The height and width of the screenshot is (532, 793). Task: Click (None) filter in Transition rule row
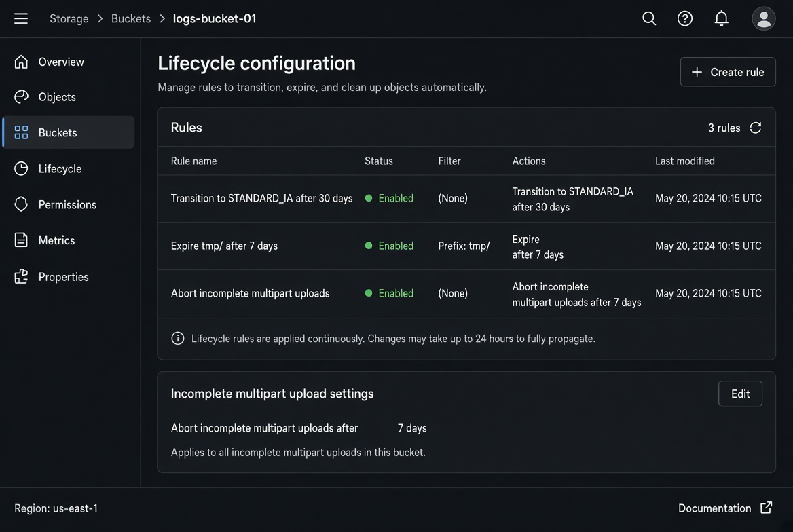coord(453,198)
